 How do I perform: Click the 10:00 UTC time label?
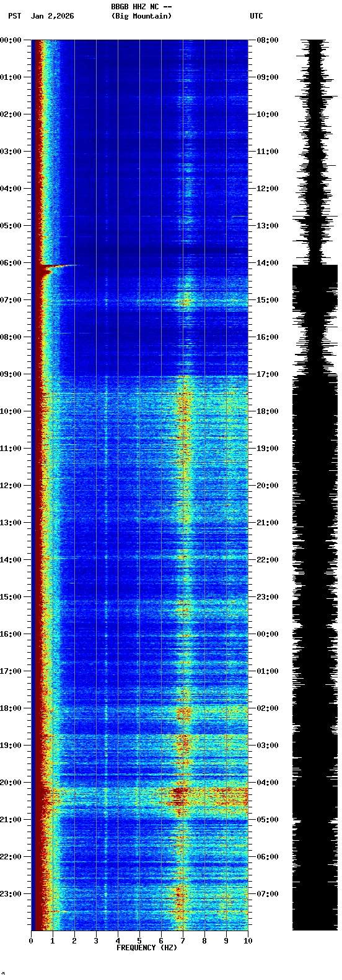(268, 114)
